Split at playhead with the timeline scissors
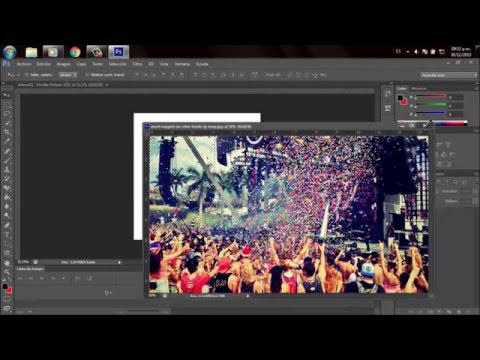 point(78,278)
